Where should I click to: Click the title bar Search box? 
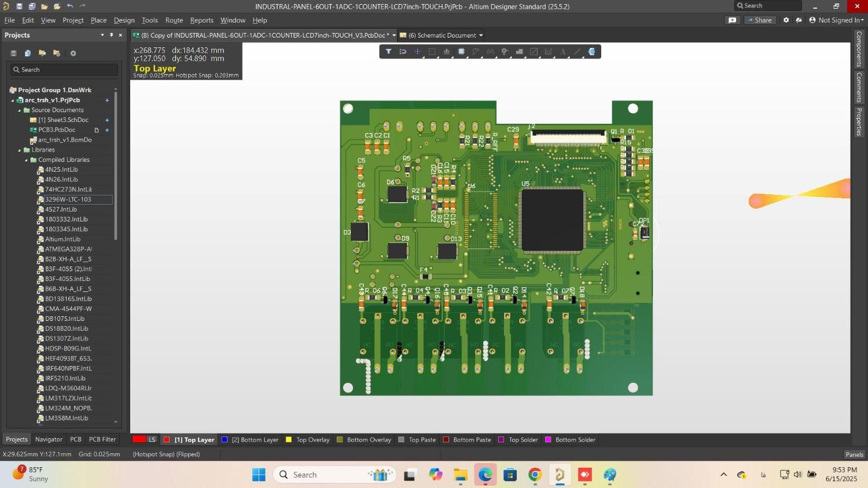click(768, 6)
